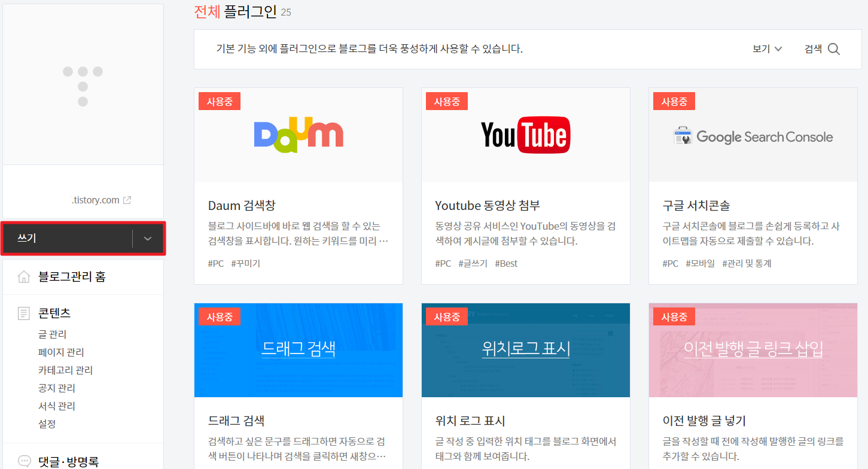
Task: Open the .tistory.com blog link
Action: click(x=95, y=200)
